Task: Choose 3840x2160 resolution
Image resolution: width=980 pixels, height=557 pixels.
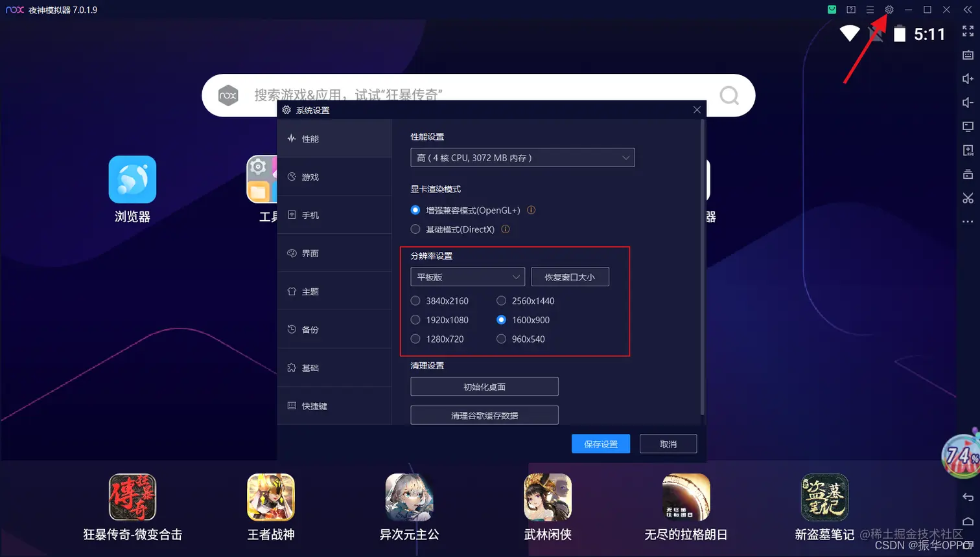Action: [x=415, y=301]
